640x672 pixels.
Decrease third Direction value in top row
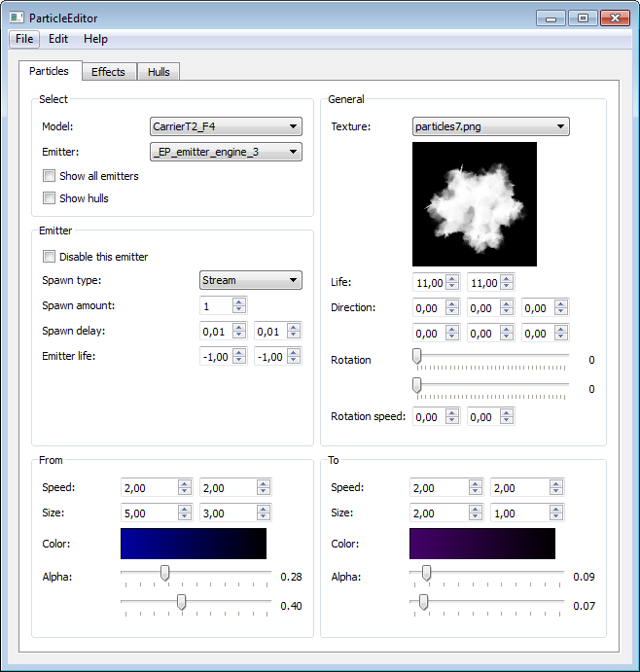[x=561, y=311]
